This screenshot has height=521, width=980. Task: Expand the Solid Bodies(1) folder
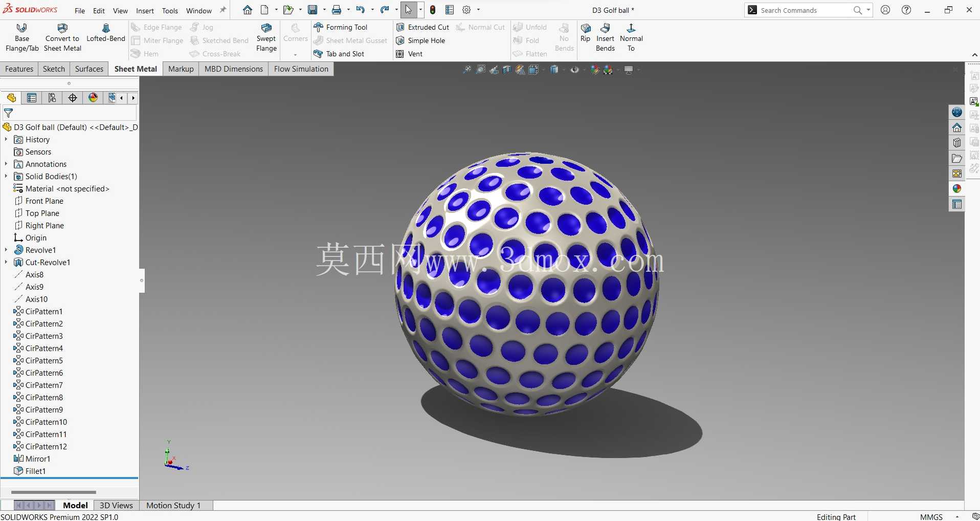click(x=6, y=176)
